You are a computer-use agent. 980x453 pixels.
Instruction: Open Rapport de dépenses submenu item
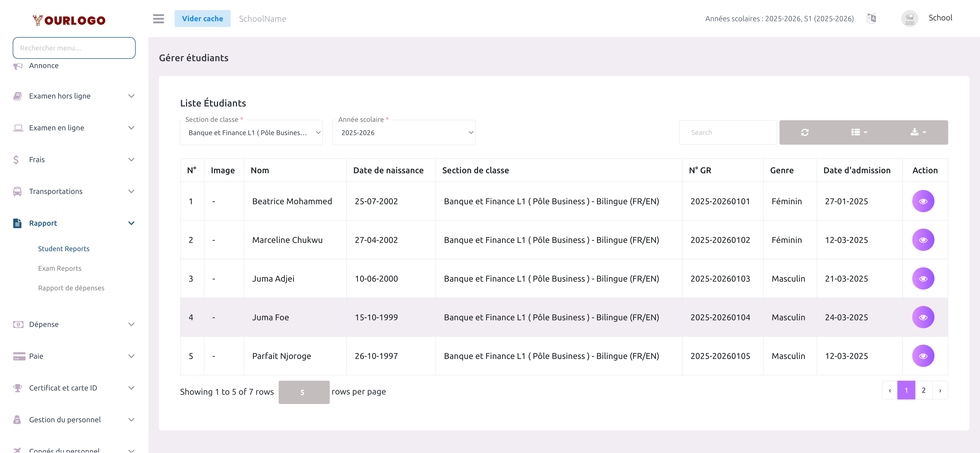point(71,288)
